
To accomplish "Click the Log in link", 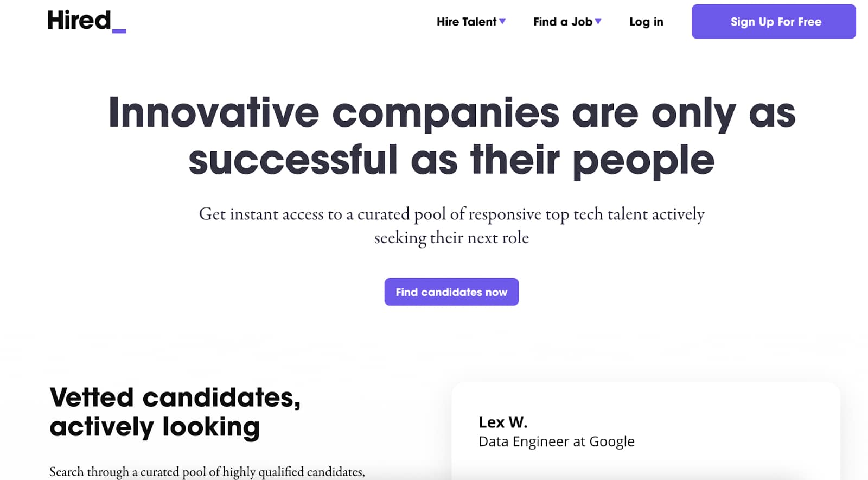I will click(646, 22).
